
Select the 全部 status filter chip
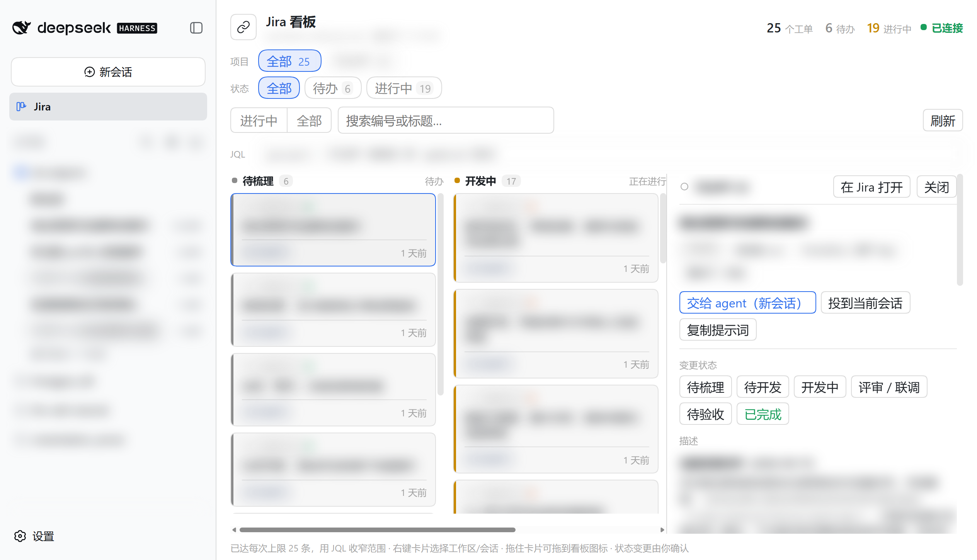[279, 88]
